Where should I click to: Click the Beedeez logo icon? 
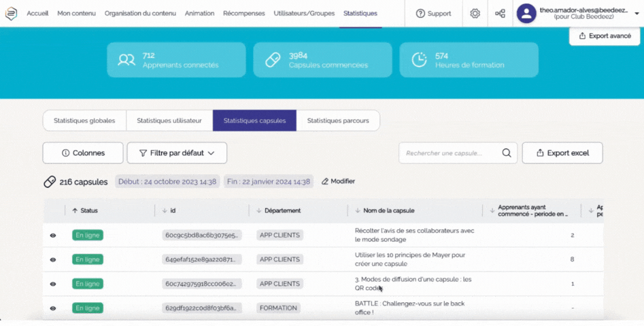click(x=11, y=14)
